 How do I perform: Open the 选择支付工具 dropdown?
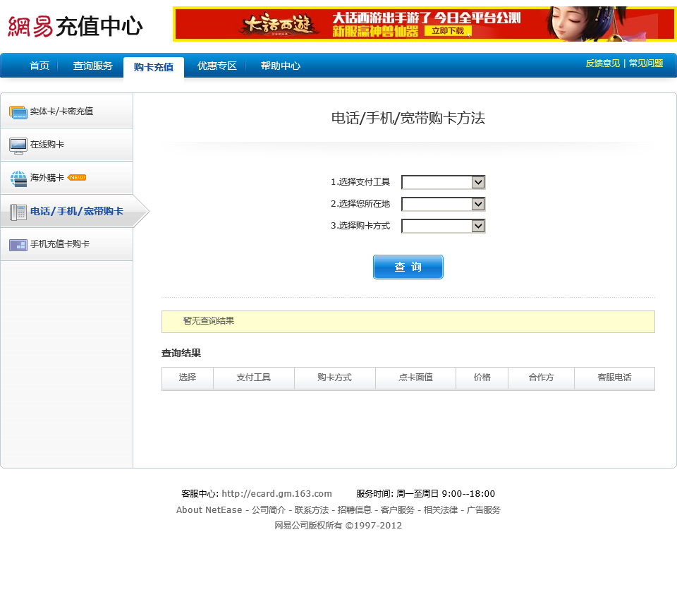tap(444, 182)
